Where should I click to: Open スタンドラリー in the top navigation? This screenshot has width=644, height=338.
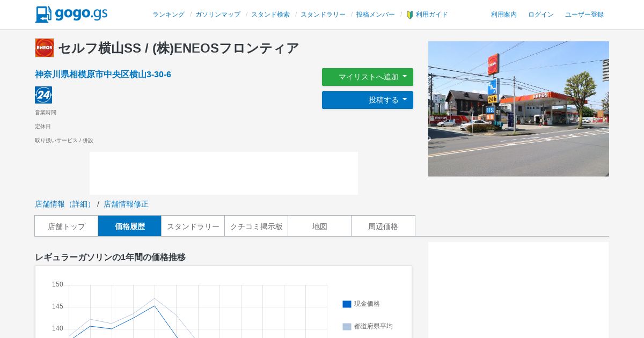pos(323,14)
